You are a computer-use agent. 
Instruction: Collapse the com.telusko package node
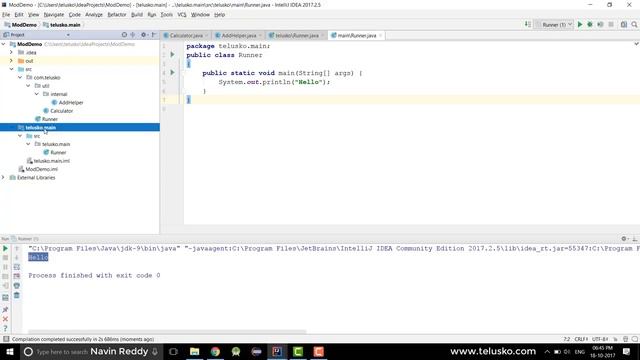[x=20, y=78]
